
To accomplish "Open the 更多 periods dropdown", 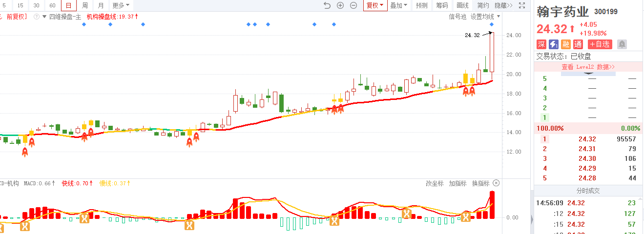I will pyautogui.click(x=121, y=6).
